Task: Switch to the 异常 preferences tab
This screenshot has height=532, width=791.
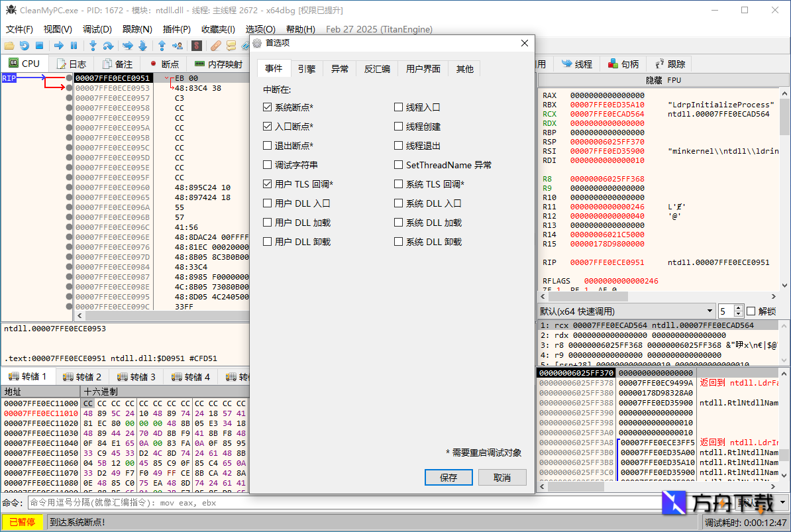Action: [x=339, y=68]
